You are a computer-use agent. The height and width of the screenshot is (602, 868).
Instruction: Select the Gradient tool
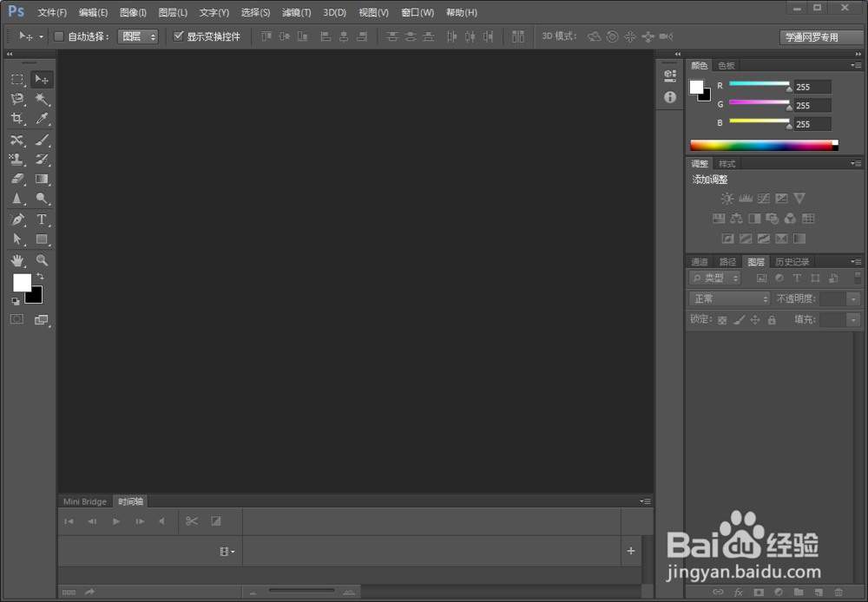(42, 179)
